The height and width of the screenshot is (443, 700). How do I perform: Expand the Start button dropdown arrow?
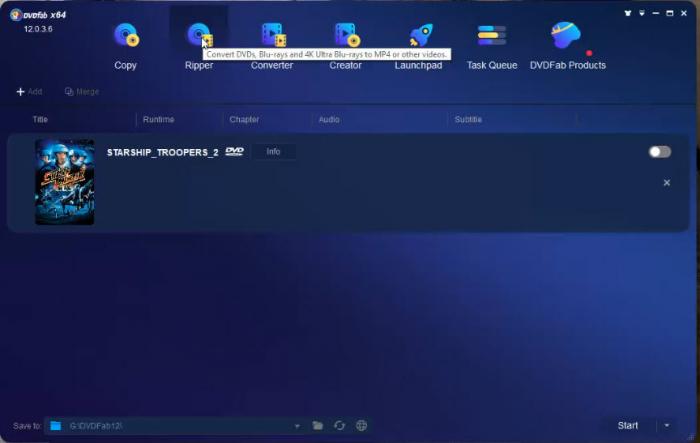point(667,426)
